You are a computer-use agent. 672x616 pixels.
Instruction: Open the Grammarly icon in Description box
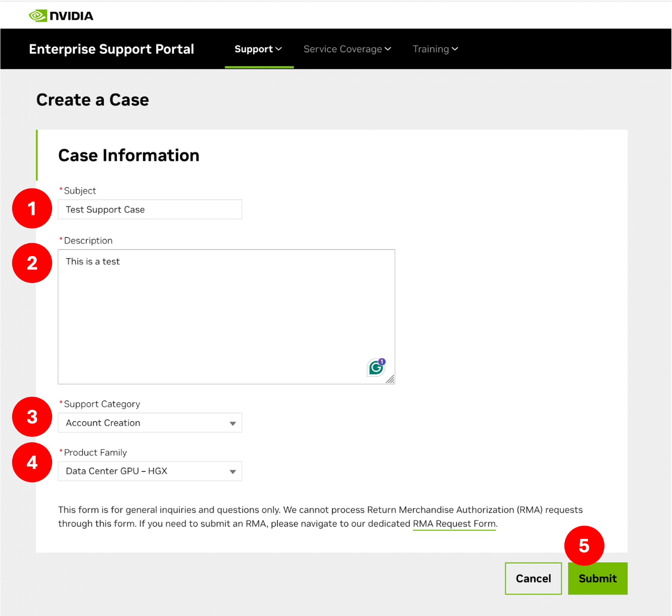[x=376, y=367]
